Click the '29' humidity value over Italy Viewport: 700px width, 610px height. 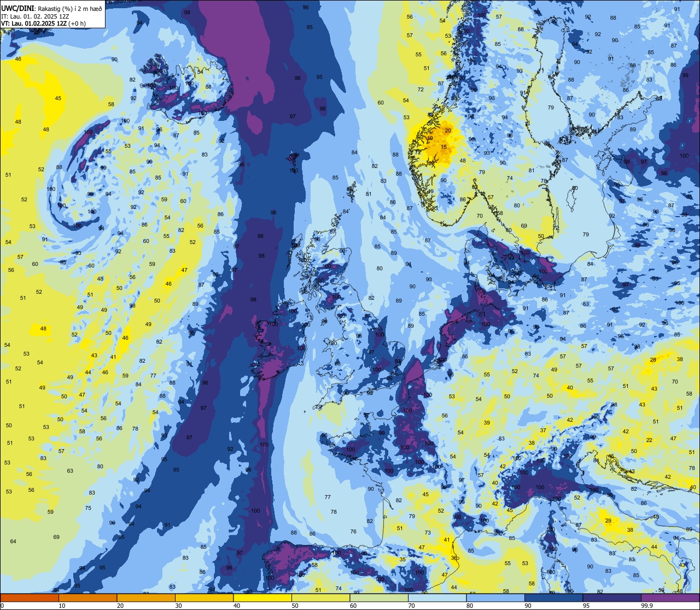608,521
